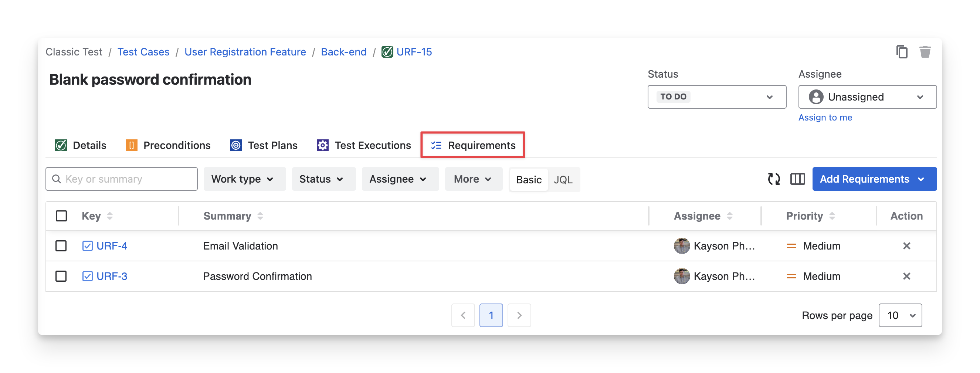The image size is (980, 373).
Task: Toggle the select-all header checkbox
Action: 61,216
